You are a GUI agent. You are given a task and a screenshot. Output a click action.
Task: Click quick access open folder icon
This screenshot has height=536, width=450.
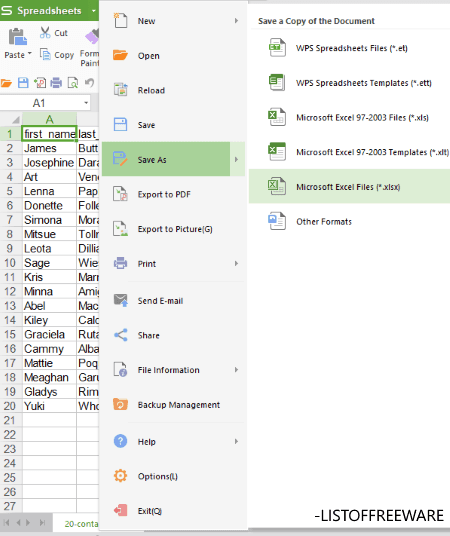(6, 83)
